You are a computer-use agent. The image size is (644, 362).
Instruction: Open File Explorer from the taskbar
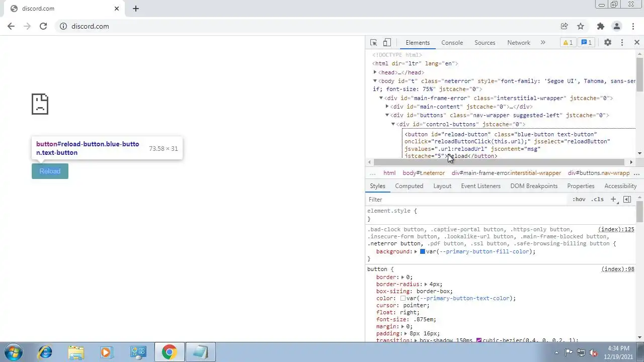(76, 352)
